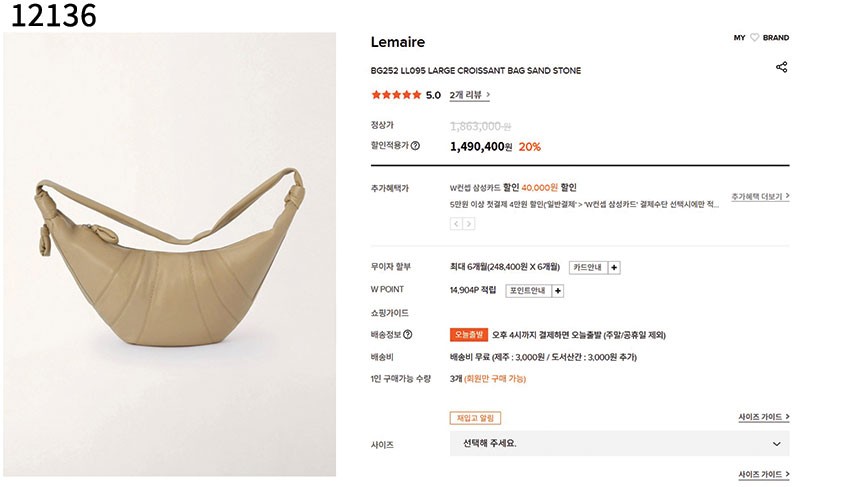The height and width of the screenshot is (487, 860).
Task: Open the 2개 리뷰 reviews link
Action: pos(469,95)
